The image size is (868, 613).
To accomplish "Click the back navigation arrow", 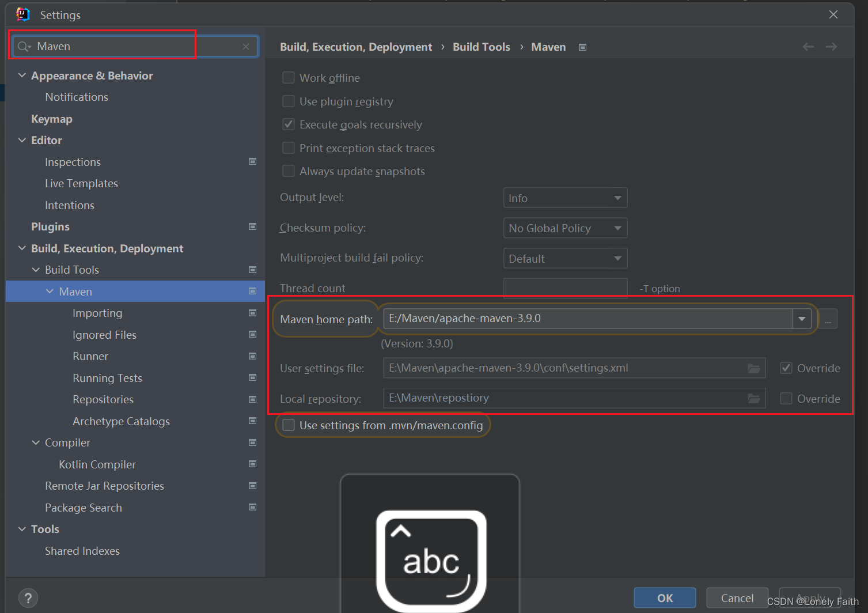I will [x=808, y=47].
